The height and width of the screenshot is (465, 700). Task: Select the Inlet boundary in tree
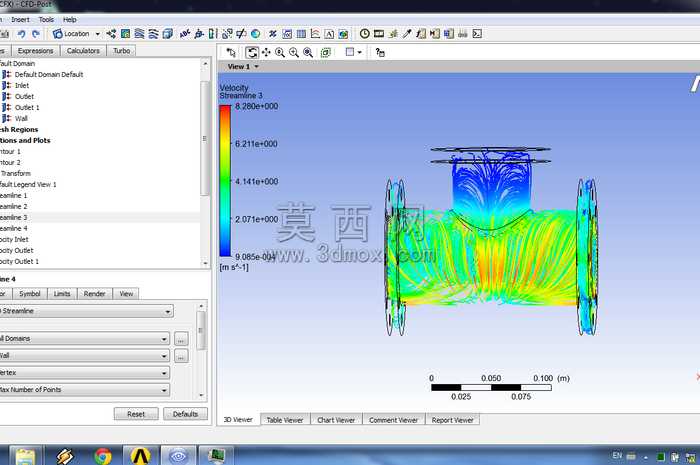point(22,86)
